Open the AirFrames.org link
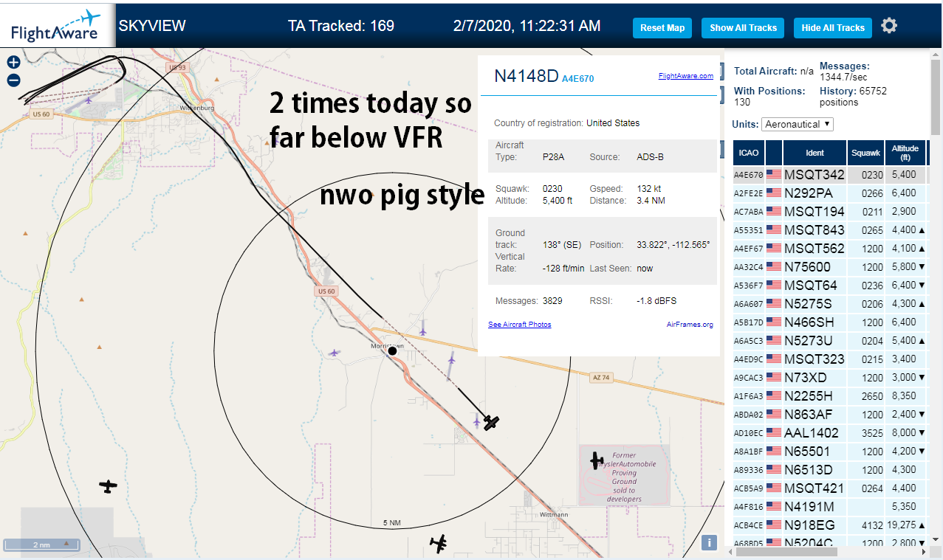Viewport: 943px width, 560px height. [690, 325]
